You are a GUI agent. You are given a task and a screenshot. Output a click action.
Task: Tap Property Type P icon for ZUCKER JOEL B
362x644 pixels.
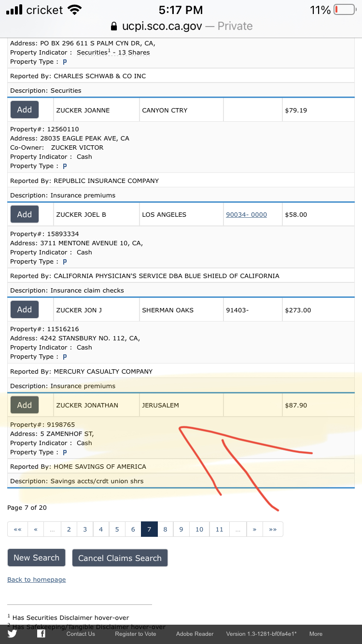tap(65, 262)
